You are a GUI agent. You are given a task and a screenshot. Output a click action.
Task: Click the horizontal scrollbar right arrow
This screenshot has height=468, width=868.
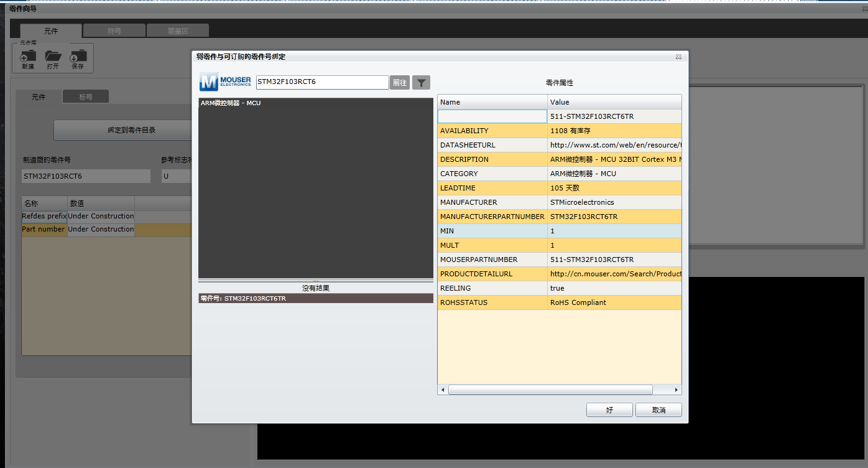676,390
